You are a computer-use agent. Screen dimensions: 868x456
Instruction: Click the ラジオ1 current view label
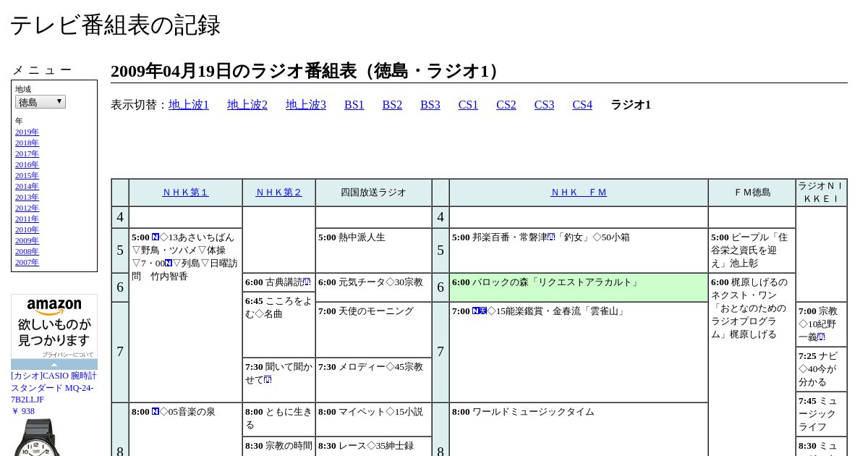631,105
